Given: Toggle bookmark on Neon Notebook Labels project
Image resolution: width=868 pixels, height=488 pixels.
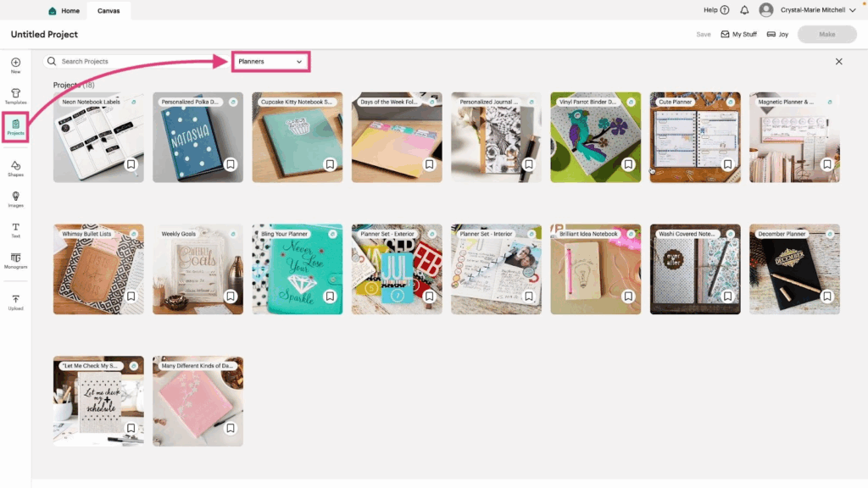Looking at the screenshot, I should point(131,164).
